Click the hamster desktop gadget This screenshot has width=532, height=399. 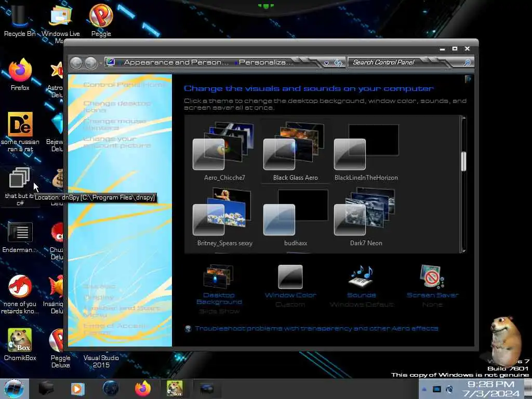[505, 341]
